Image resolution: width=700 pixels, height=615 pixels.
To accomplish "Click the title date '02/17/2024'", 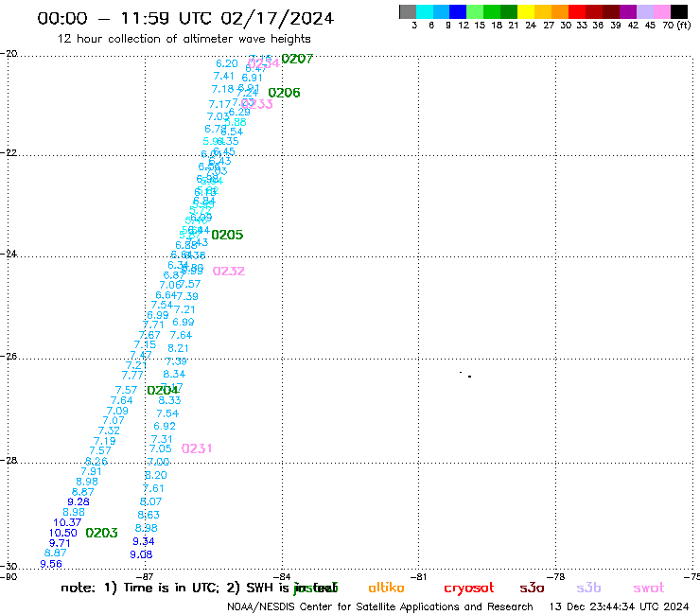I will [x=277, y=19].
